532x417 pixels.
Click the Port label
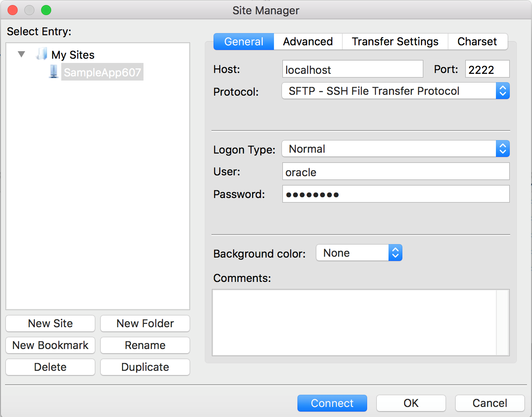coord(446,69)
